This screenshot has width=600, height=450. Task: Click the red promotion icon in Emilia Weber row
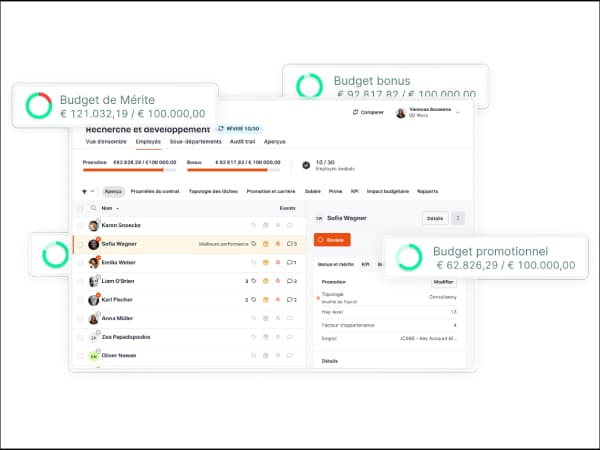pyautogui.click(x=278, y=262)
